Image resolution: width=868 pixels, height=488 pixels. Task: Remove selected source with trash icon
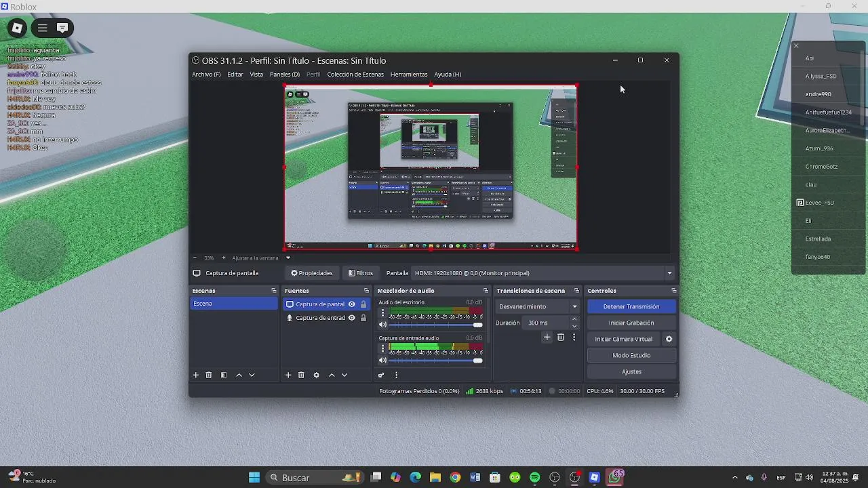point(301,375)
